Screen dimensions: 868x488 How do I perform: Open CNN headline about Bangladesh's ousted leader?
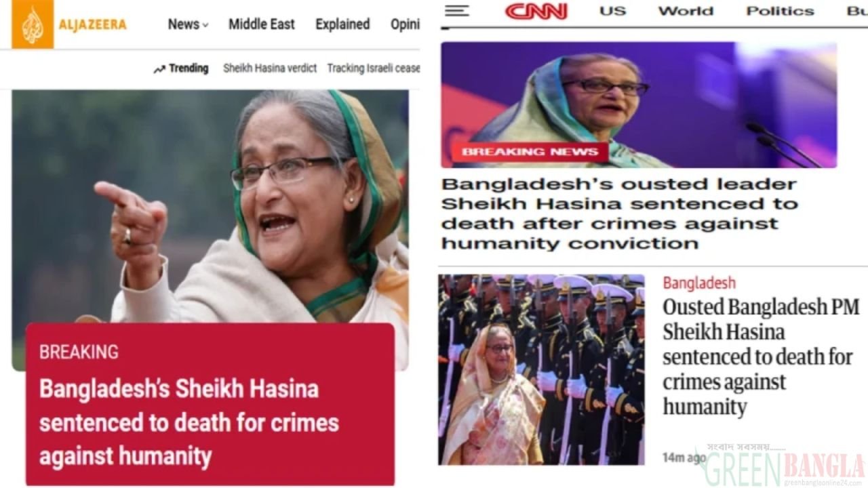619,213
